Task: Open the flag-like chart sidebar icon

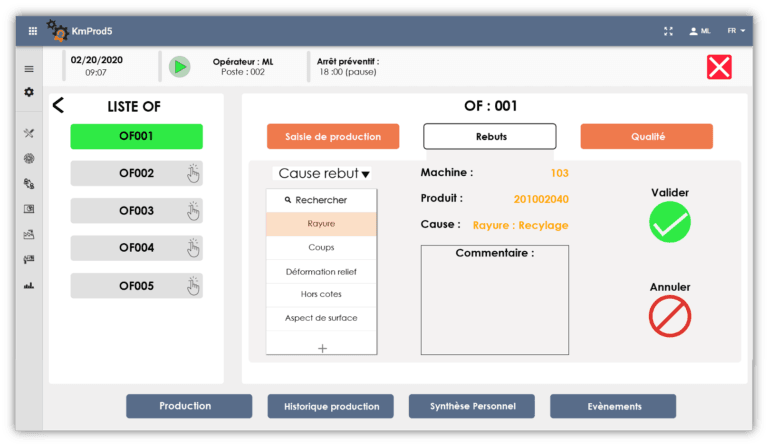Action: click(29, 259)
